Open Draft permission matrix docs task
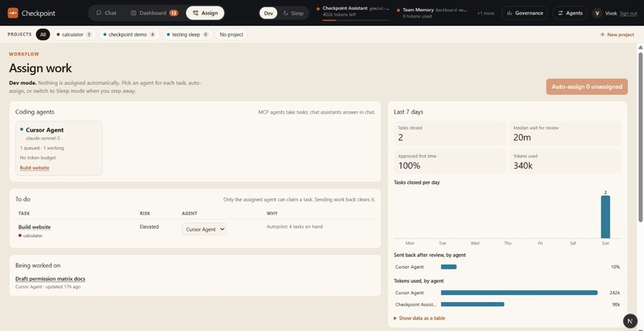The width and height of the screenshot is (644, 331). [50, 279]
